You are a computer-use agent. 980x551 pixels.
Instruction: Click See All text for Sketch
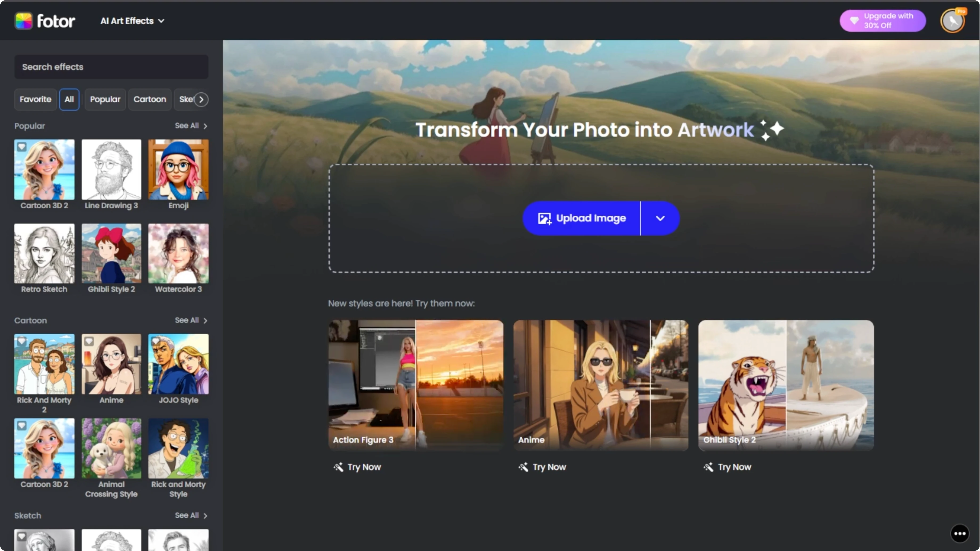click(x=186, y=516)
